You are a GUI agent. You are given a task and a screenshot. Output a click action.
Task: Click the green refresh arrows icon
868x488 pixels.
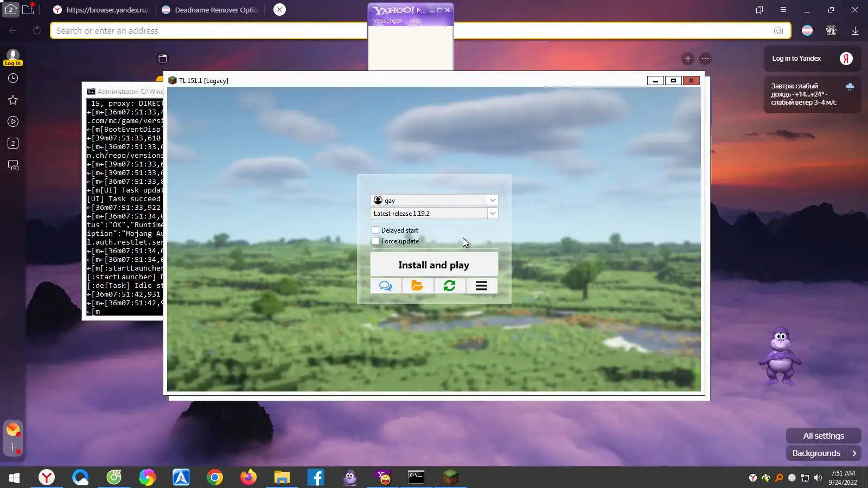449,286
